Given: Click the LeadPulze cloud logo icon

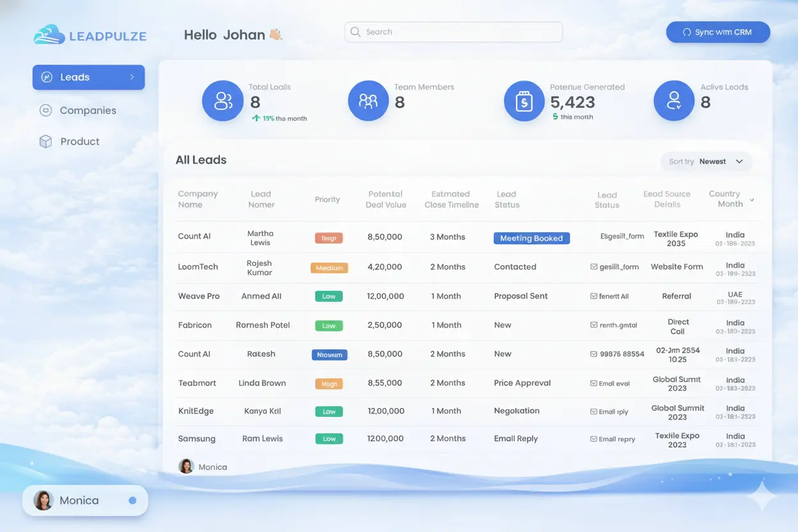Looking at the screenshot, I should coord(49,35).
